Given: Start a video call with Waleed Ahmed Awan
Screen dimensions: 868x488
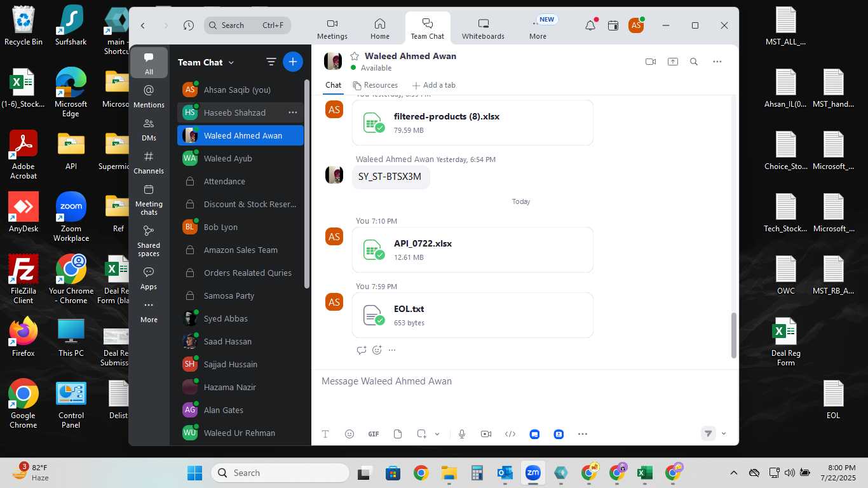Looking at the screenshot, I should coord(650,62).
